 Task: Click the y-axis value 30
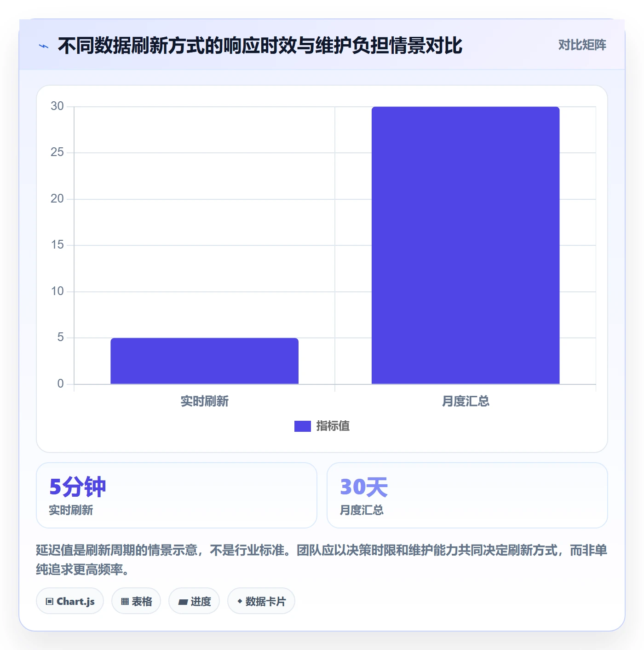coord(57,106)
